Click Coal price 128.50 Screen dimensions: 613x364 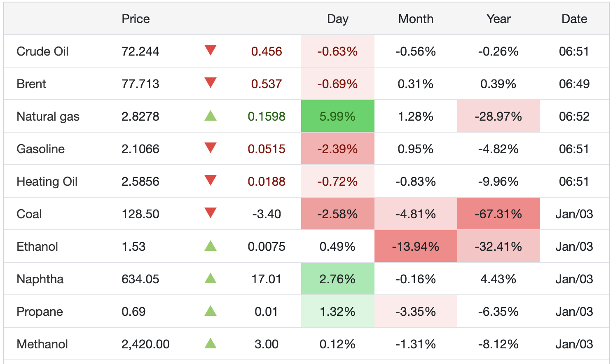click(140, 214)
